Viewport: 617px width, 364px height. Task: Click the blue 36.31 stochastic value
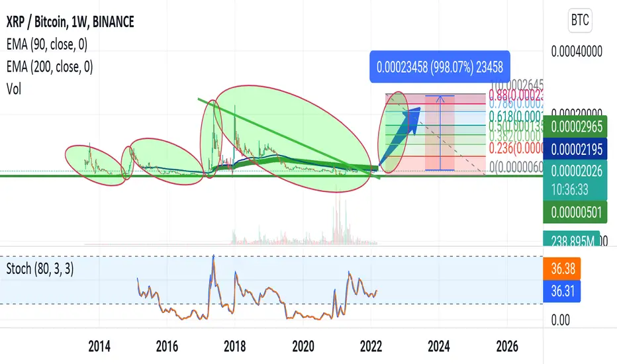561,291
